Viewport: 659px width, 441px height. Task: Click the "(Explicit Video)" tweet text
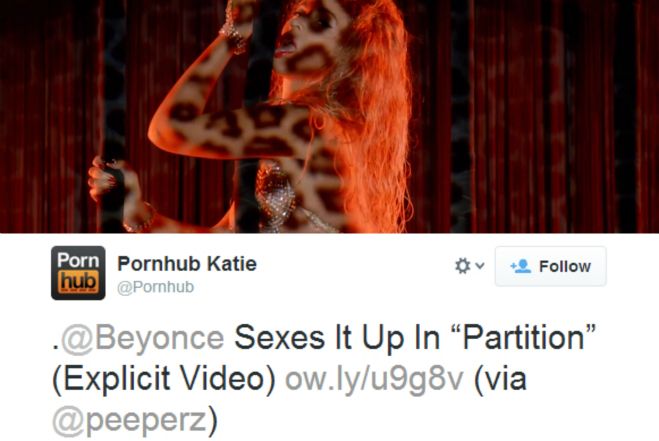[164, 379]
